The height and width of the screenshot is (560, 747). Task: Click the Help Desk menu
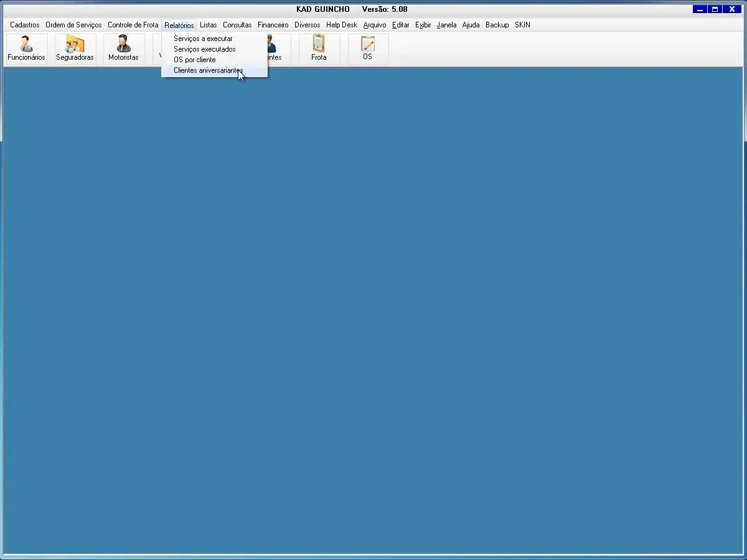pos(342,25)
